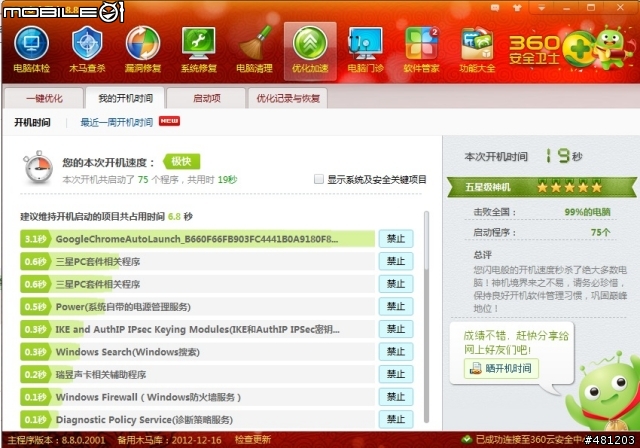This screenshot has height=448, width=640.
Task: Open 电脑体检 computer checkup icon
Action: pos(31,50)
